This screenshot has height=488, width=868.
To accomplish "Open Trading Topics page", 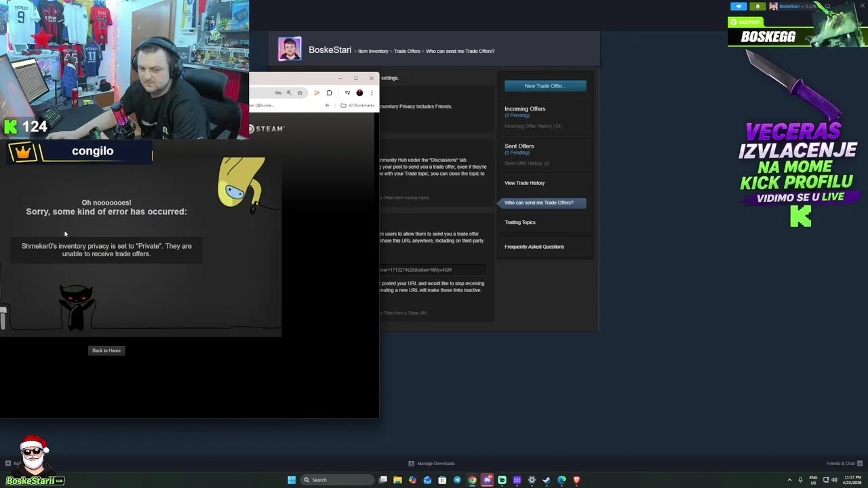I will 520,222.
